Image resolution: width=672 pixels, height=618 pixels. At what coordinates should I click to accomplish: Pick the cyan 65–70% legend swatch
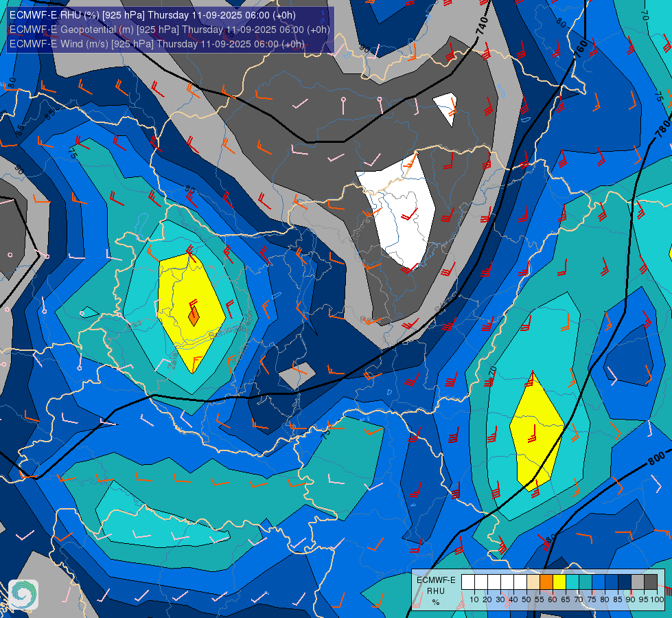click(572, 582)
